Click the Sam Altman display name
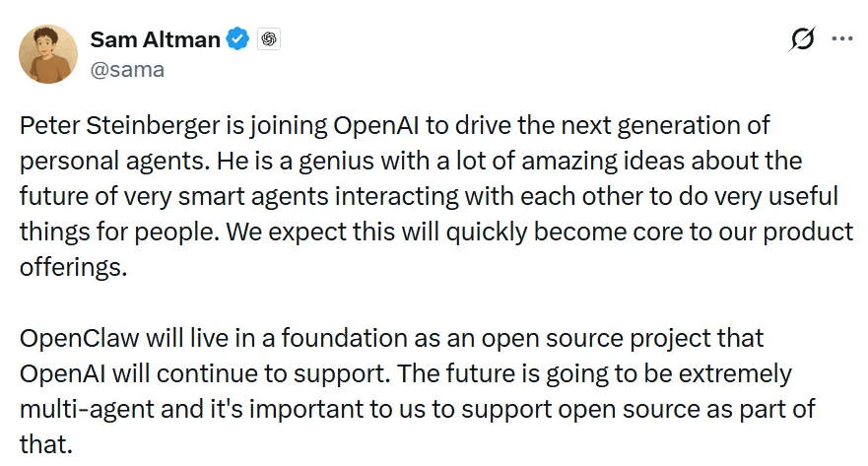The height and width of the screenshot is (466, 868). [x=153, y=39]
